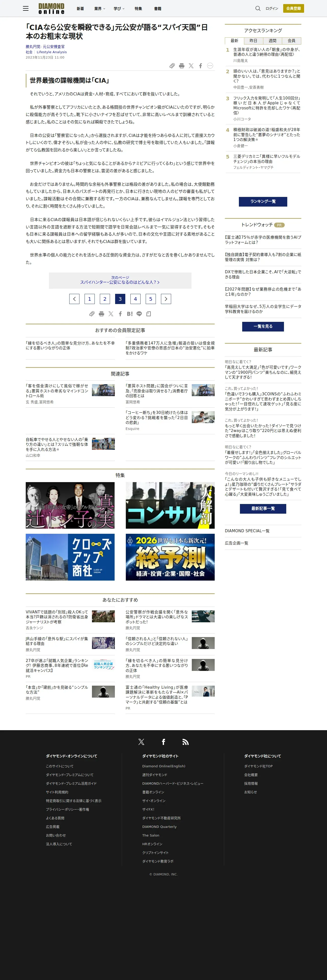The height and width of the screenshot is (980, 327).
Task: Open the コンサル大解剖 feature thumbnail
Action: (170, 505)
